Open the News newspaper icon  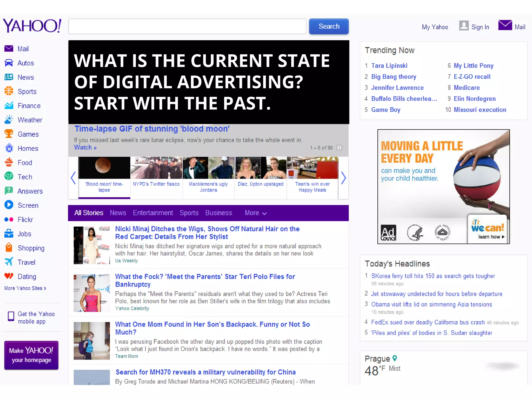9,77
